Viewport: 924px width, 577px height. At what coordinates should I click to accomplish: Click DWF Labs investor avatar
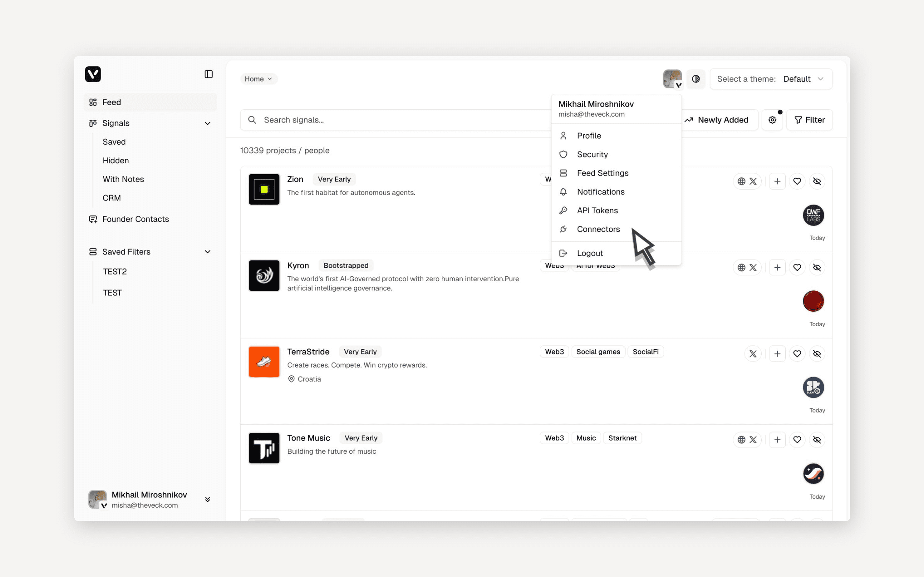click(813, 215)
